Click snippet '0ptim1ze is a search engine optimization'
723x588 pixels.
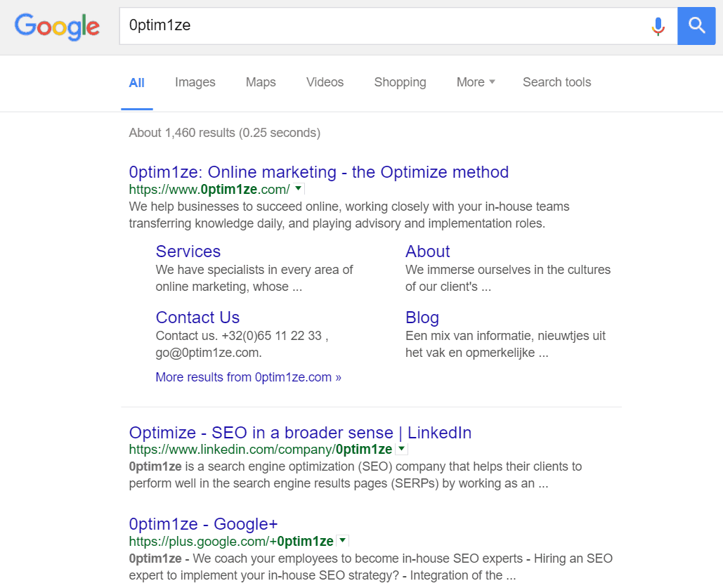pyautogui.click(x=355, y=475)
